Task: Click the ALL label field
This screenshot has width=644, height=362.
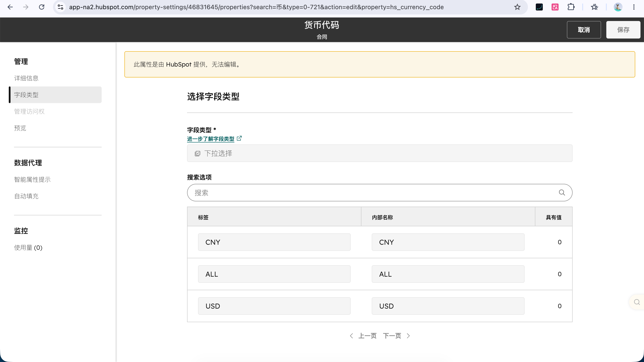Action: (274, 274)
